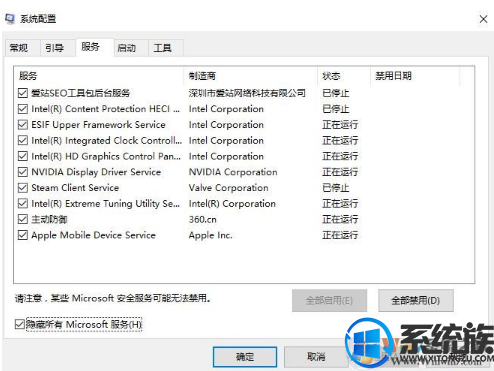Click 正在运行 status of NVIDIA Display Driver
Screen dimensions: 494x371
[x=340, y=172]
